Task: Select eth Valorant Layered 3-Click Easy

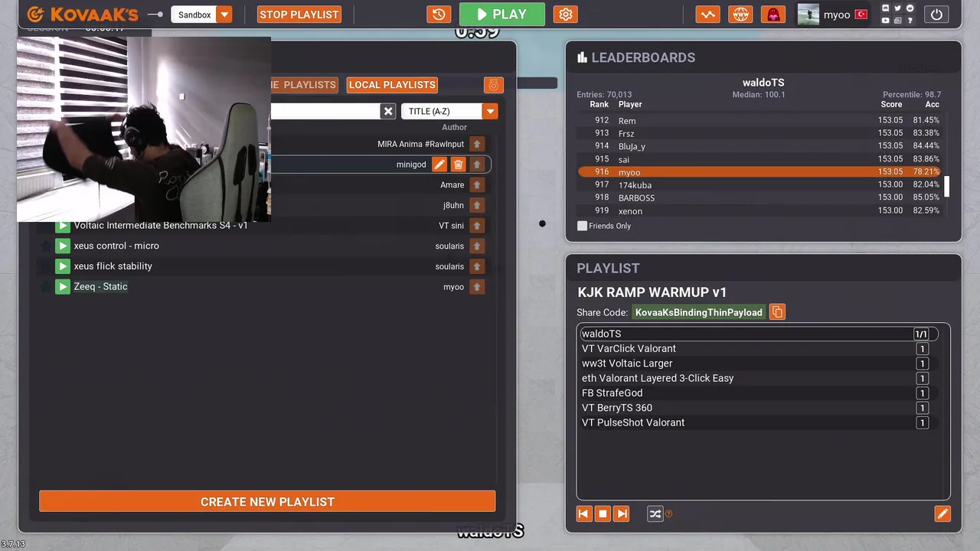Action: pos(758,378)
